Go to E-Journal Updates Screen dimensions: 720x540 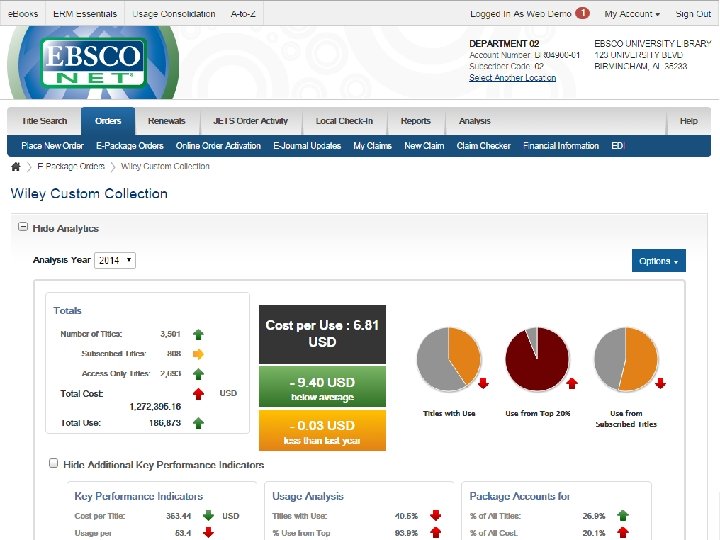pyautogui.click(x=307, y=146)
